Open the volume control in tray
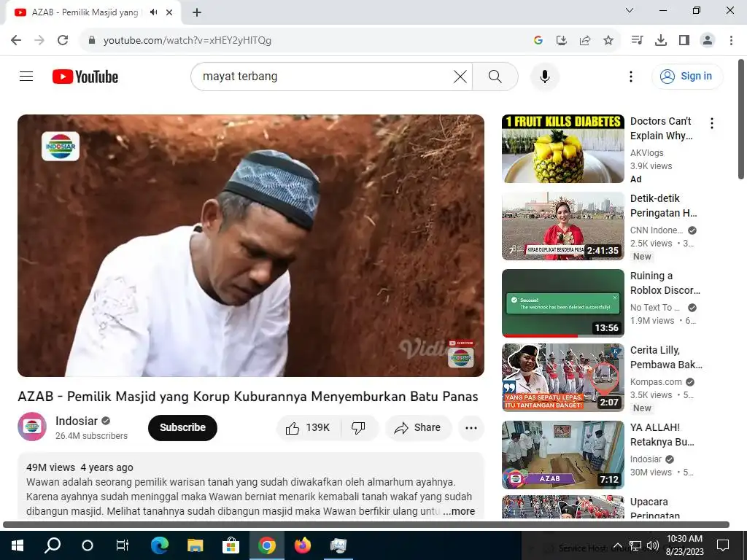Viewport: 747px width, 560px height. [653, 545]
